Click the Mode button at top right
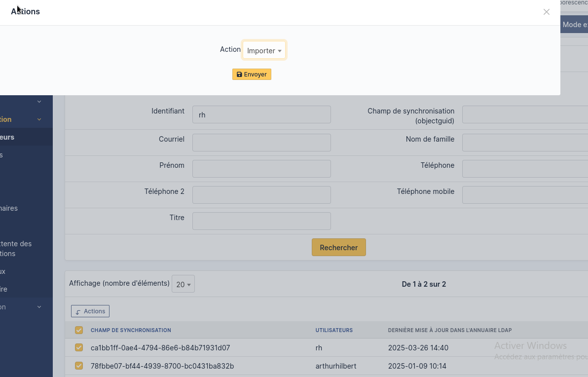588x377 pixels. point(575,25)
